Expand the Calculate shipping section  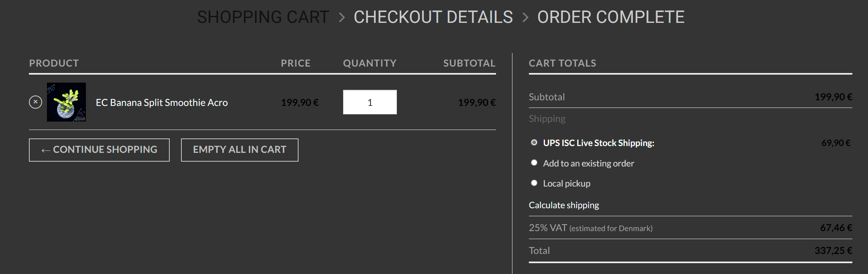coord(563,205)
